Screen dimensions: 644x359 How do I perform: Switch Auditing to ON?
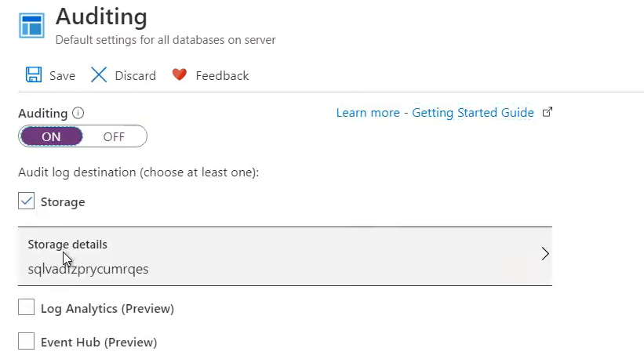pos(51,136)
